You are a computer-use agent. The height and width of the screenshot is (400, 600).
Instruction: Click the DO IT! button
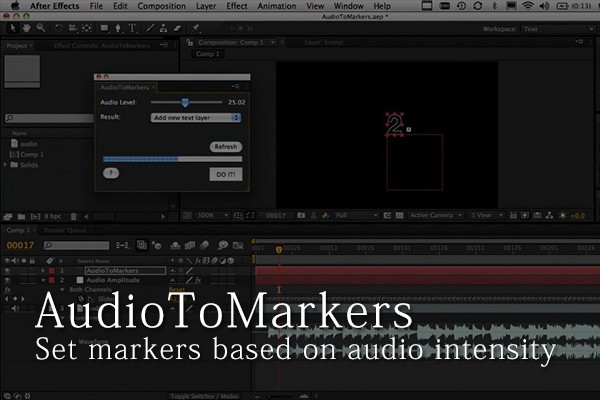(x=226, y=174)
